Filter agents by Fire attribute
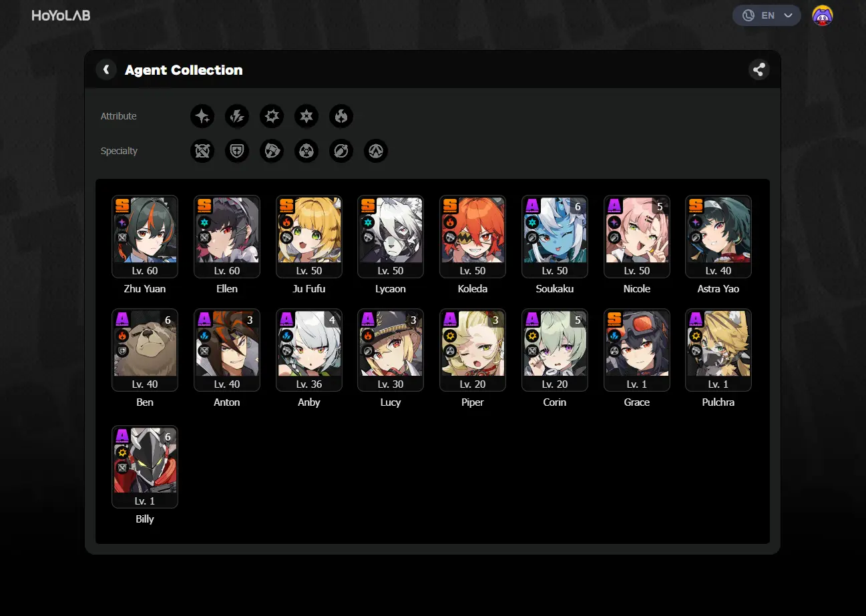The height and width of the screenshot is (616, 866). [x=341, y=116]
